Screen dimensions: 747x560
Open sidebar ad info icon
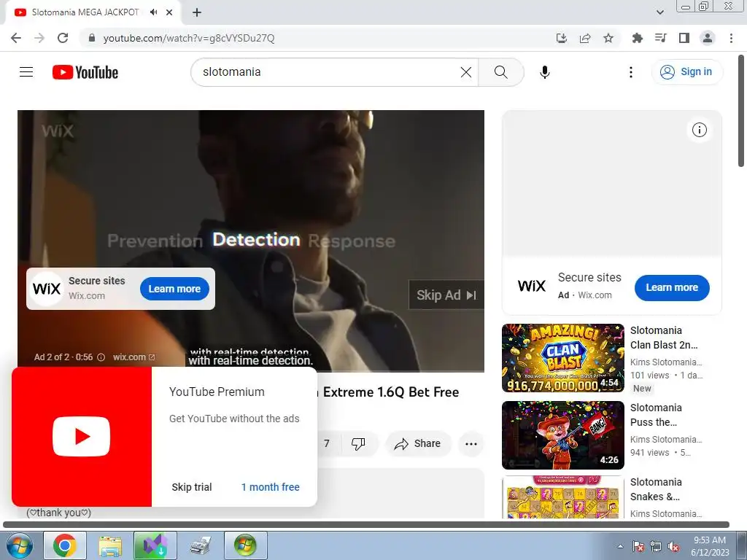click(700, 130)
